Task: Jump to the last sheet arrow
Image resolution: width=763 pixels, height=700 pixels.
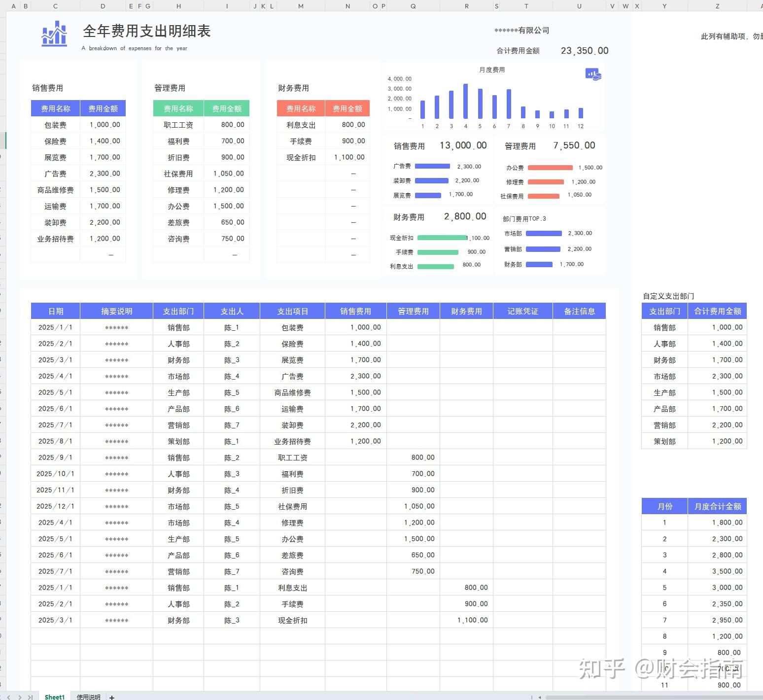Action: coord(30,697)
